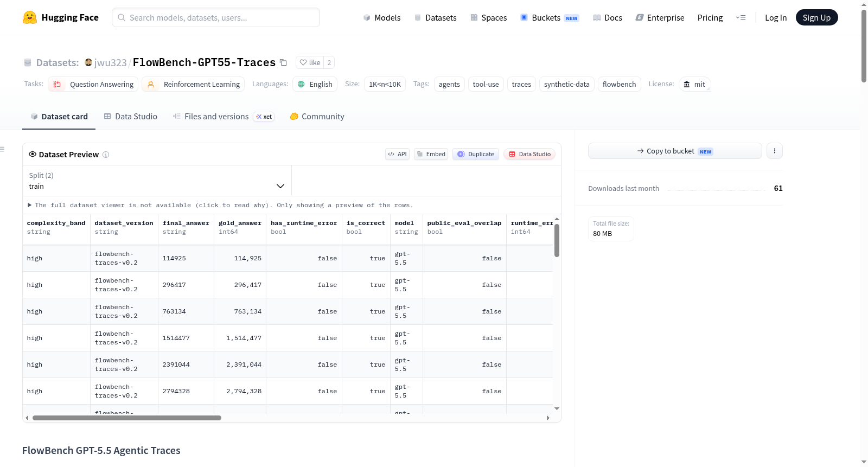The image size is (868, 467).
Task: Go to the Enterprise page
Action: (x=660, y=17)
